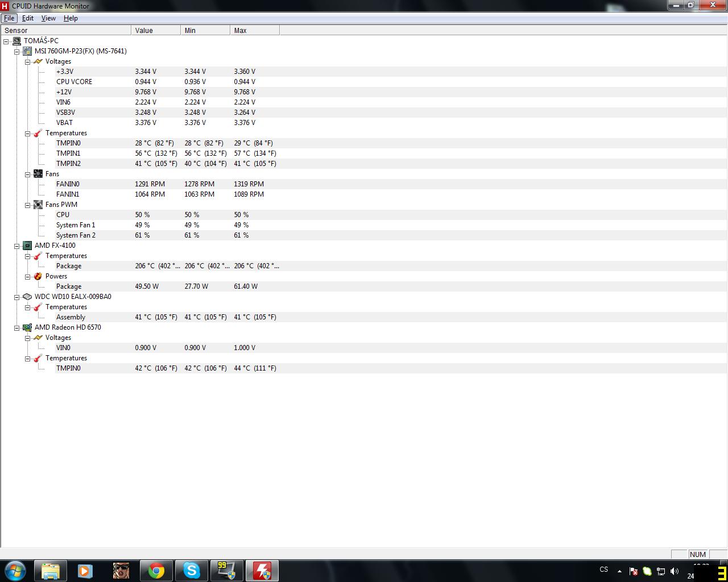Click the red lightning bolt taskbar icon
Viewport: 728px width, 582px height.
point(262,571)
